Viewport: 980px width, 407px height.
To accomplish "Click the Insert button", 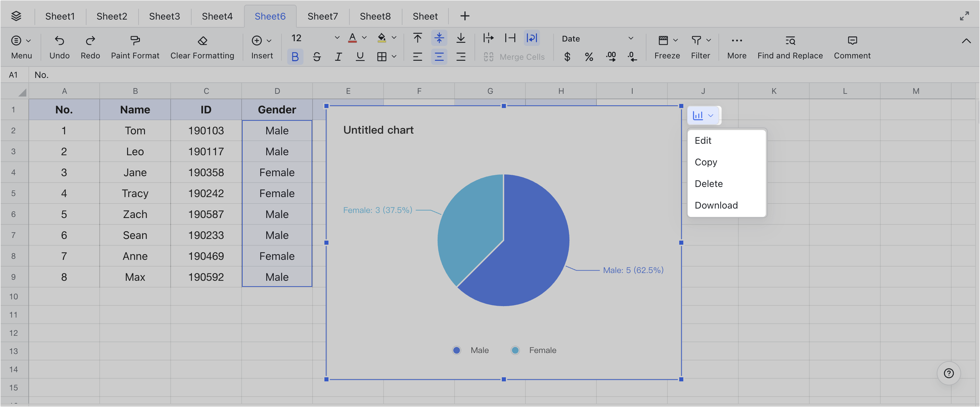I will [x=262, y=46].
